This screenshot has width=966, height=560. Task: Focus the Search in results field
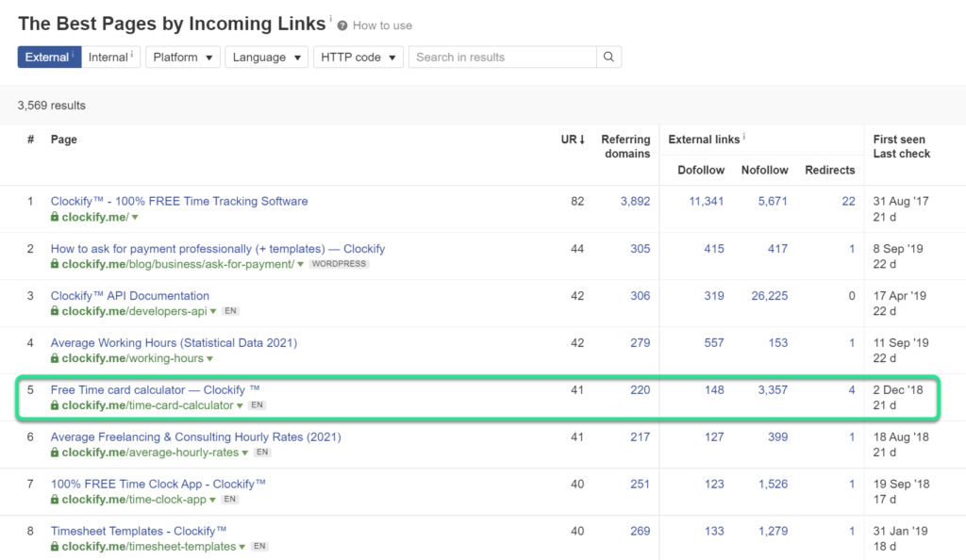pyautogui.click(x=503, y=57)
